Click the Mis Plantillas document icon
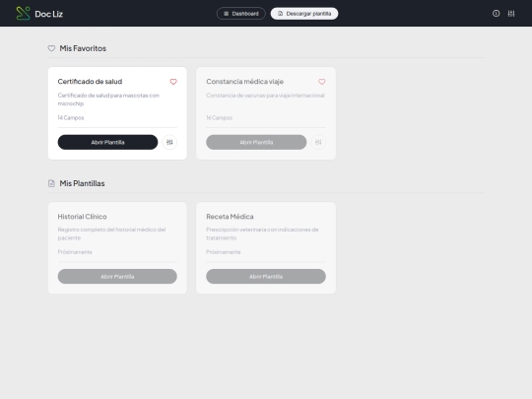This screenshot has width=532, height=399. point(51,183)
